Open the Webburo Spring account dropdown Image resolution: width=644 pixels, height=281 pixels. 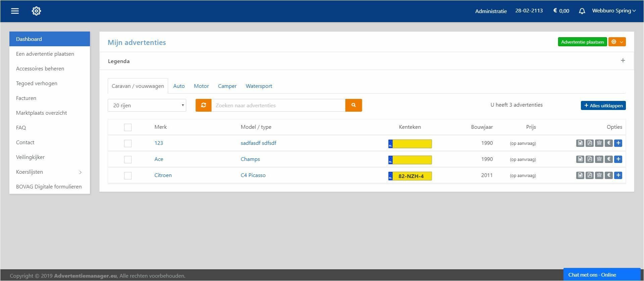tap(614, 11)
